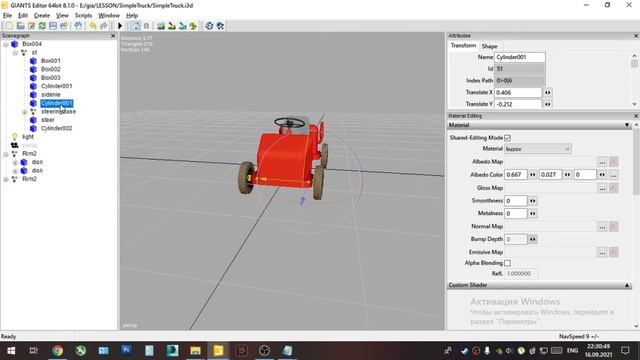The width and height of the screenshot is (640, 360).
Task: Select Box001 in the scenegraph
Action: point(51,60)
